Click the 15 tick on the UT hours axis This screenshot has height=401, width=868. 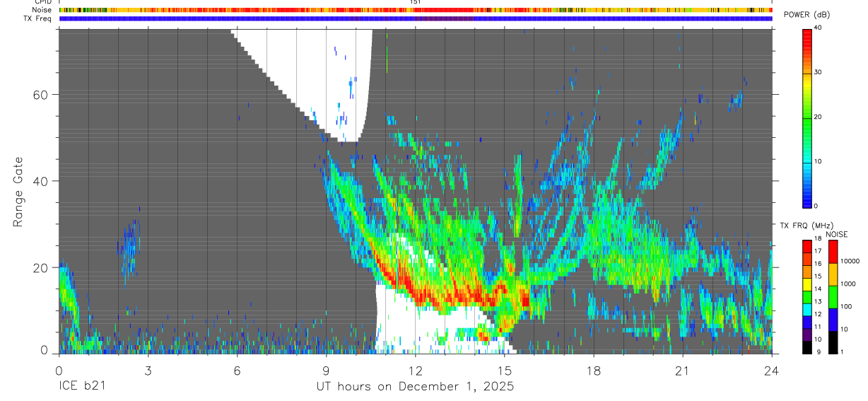pyautogui.click(x=504, y=370)
